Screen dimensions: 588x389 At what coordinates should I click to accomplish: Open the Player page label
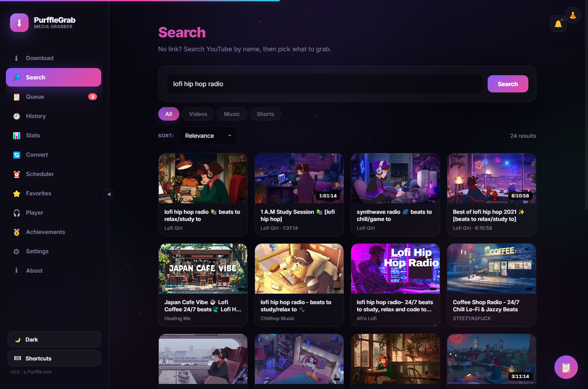[x=34, y=213]
